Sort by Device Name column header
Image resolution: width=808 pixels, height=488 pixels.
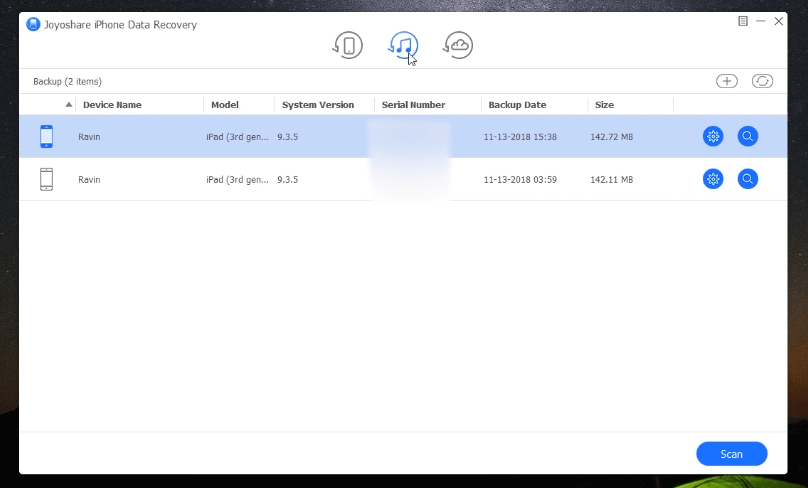tap(112, 105)
